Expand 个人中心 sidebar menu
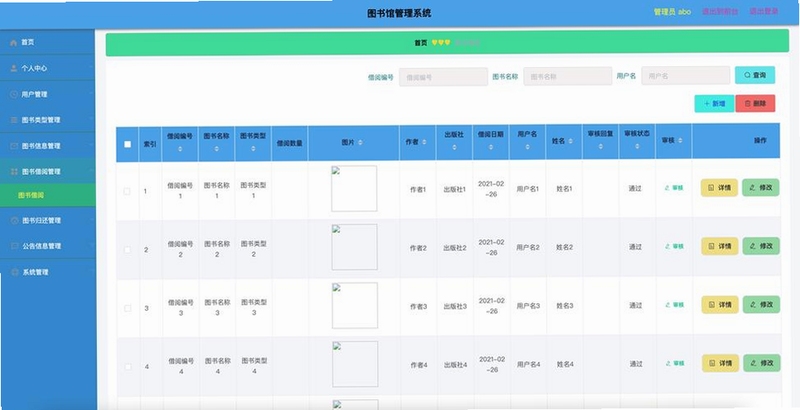The width and height of the screenshot is (800, 410). (x=47, y=68)
